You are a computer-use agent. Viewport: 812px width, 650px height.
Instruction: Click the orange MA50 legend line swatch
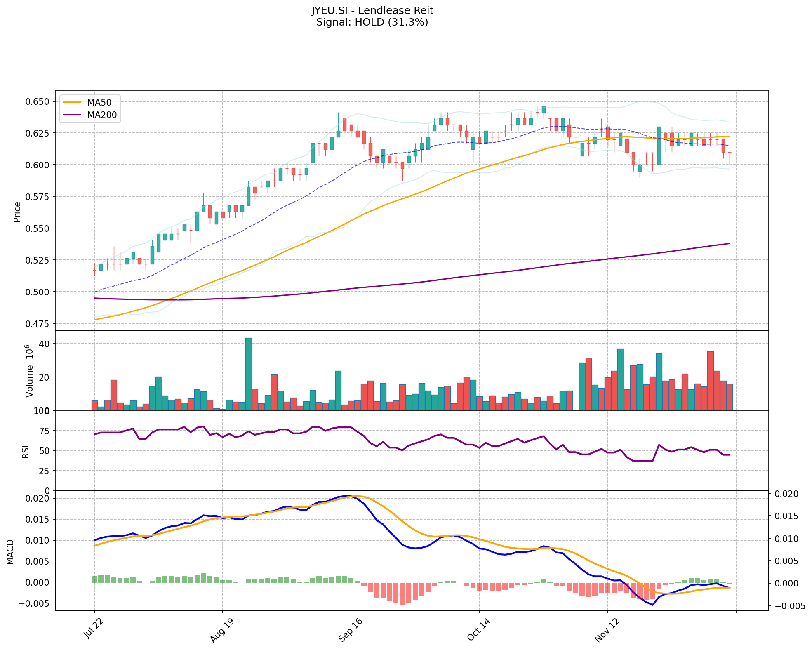[x=73, y=102]
